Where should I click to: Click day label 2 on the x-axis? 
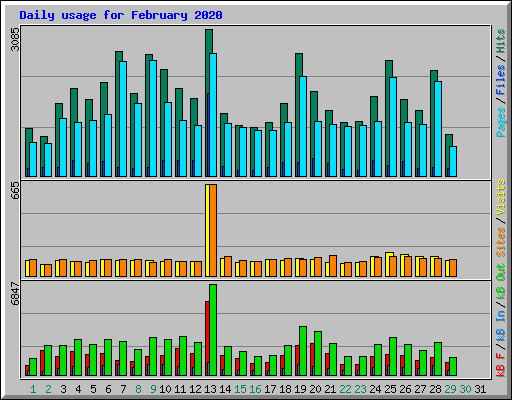click(x=48, y=389)
